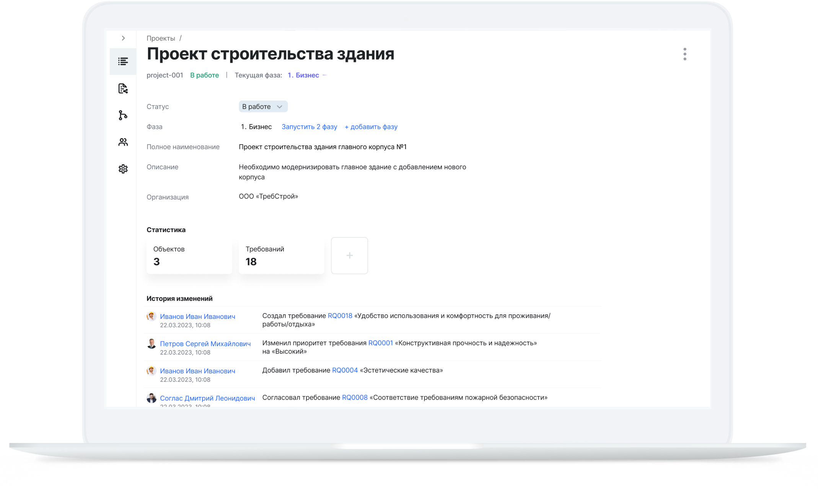Viewport: 818px width, 504px height.
Task: Open Соглас Дмитрий Леонидович profile link
Action: point(207,398)
